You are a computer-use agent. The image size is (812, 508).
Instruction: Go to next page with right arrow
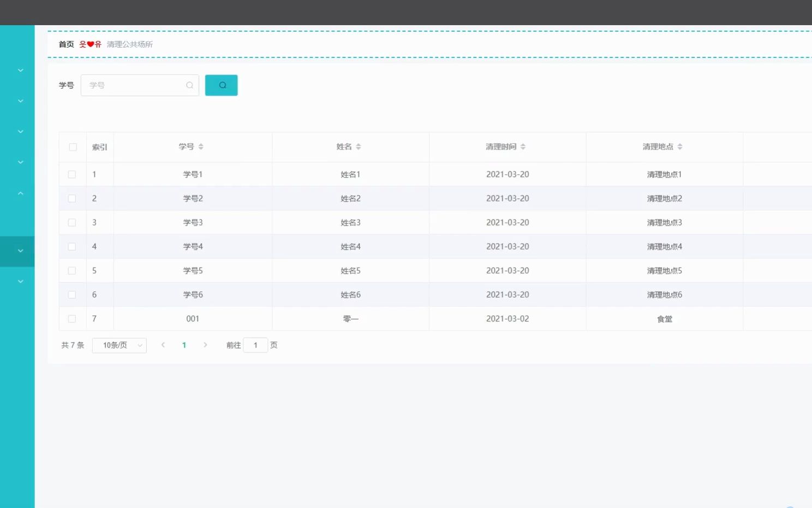pos(205,345)
